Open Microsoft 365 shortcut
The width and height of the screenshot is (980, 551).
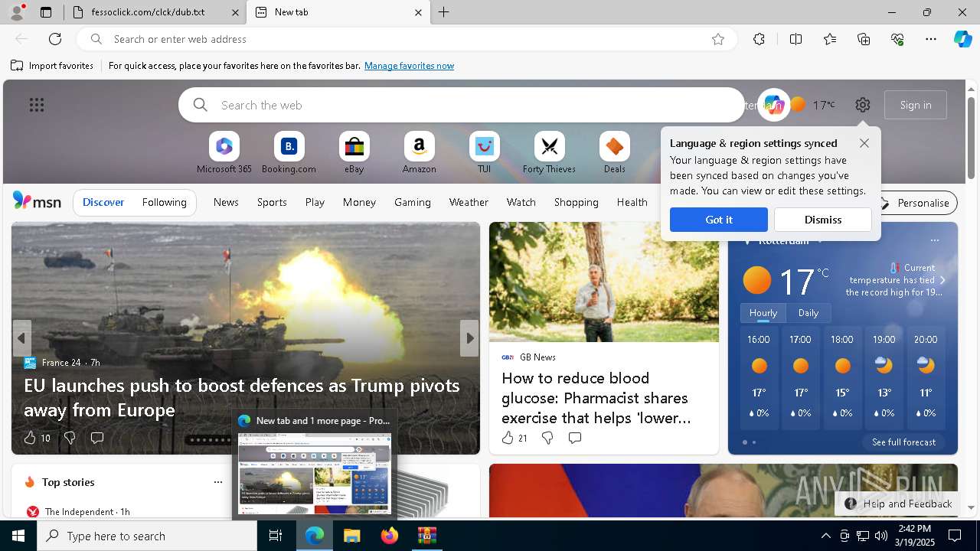tap(224, 152)
